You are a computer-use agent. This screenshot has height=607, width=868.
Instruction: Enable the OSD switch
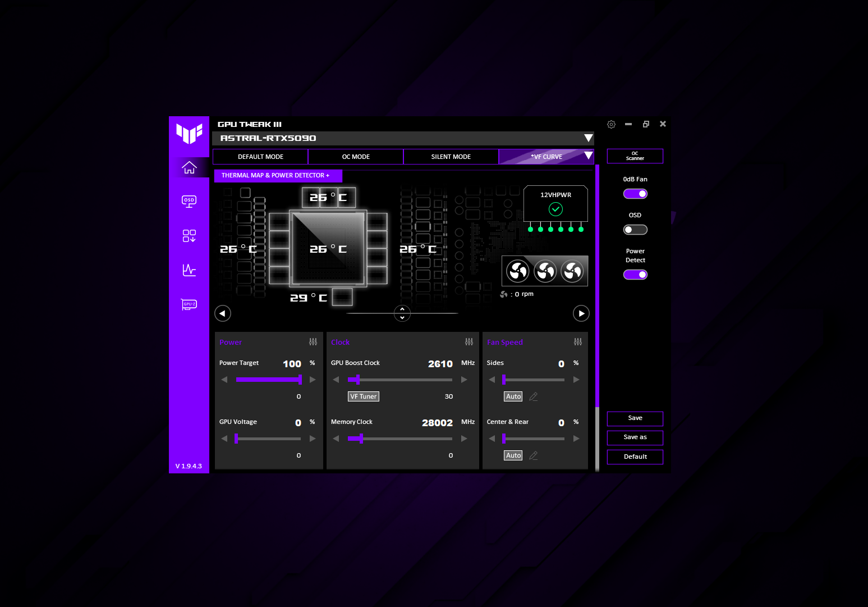[635, 230]
